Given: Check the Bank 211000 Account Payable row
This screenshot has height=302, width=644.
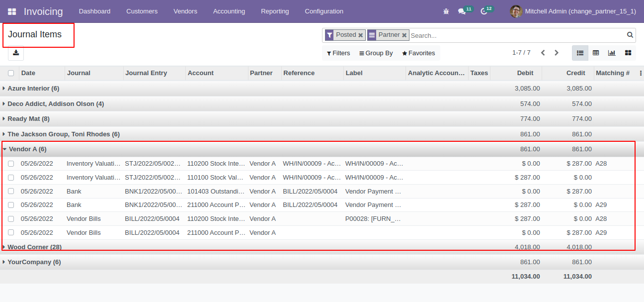Looking at the screenshot, I should point(11,205).
